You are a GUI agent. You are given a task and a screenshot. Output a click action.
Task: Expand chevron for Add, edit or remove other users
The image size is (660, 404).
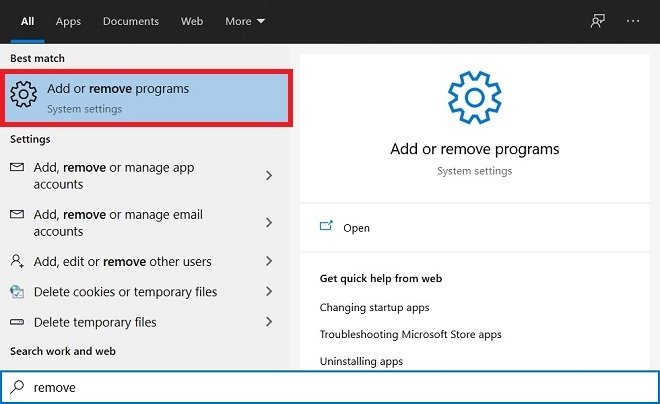click(269, 261)
